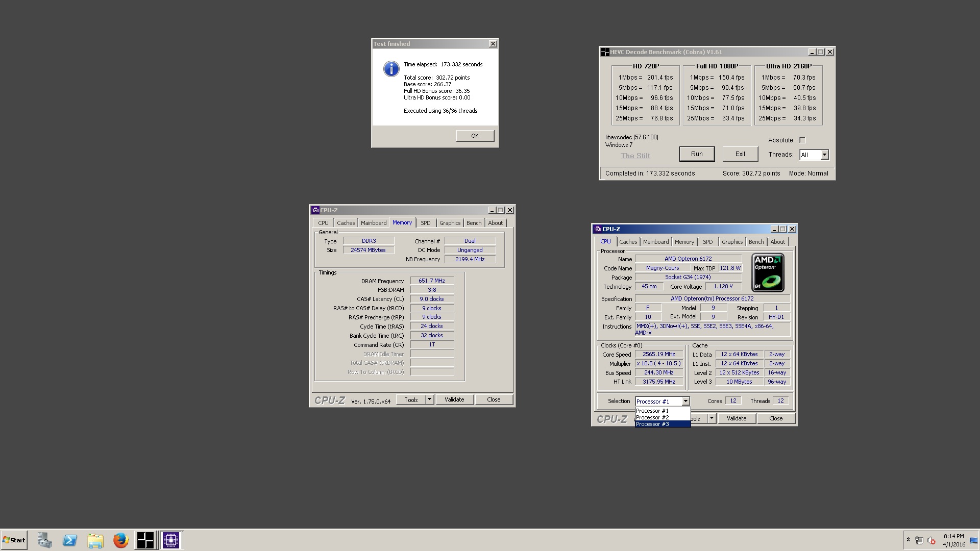This screenshot has width=980, height=551.
Task: Run the HEVC decode benchmark
Action: point(697,154)
